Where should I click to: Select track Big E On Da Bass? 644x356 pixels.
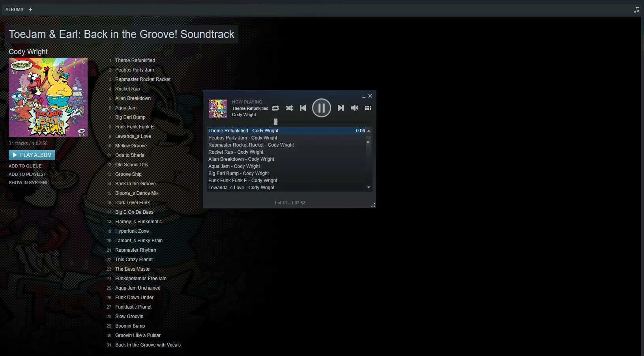click(x=134, y=212)
